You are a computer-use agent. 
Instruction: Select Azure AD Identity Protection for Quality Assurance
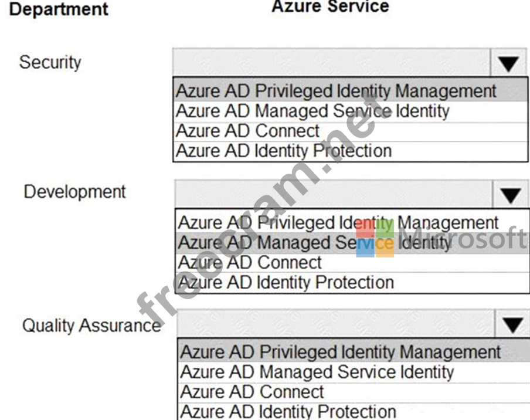point(288,411)
